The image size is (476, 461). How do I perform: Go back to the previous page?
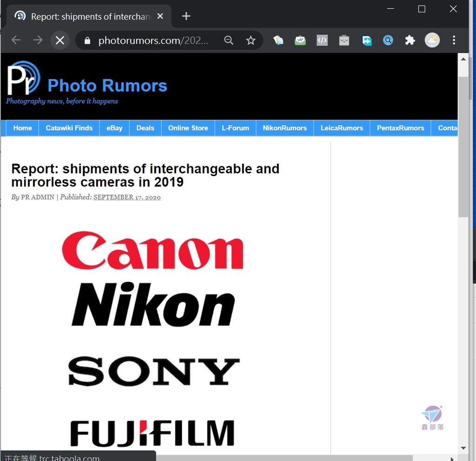[16, 40]
